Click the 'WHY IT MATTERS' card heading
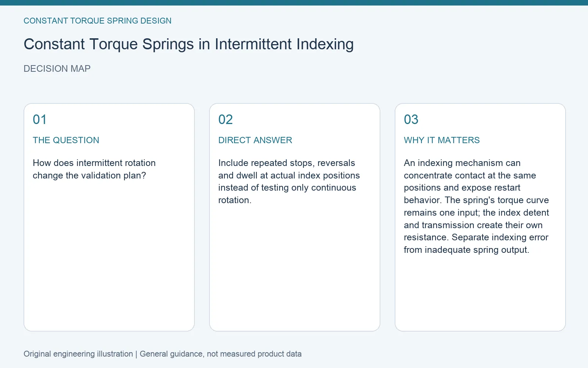588x368 pixels. point(442,140)
